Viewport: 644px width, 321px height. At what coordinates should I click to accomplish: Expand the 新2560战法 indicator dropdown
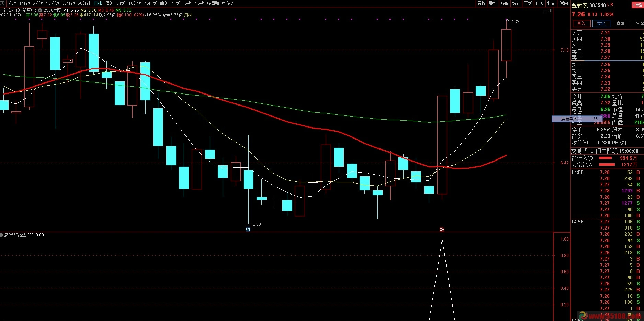coord(2,235)
